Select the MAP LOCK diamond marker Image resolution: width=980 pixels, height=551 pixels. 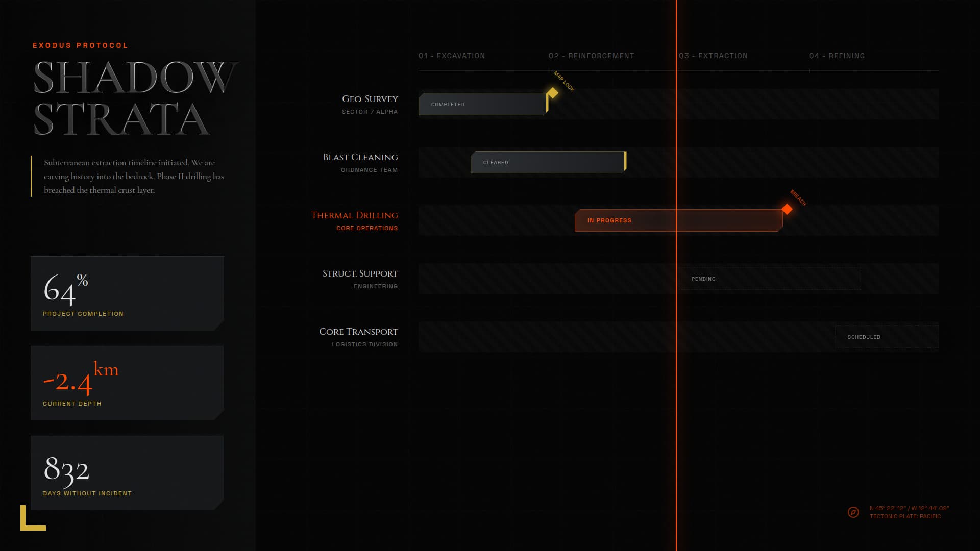click(552, 93)
